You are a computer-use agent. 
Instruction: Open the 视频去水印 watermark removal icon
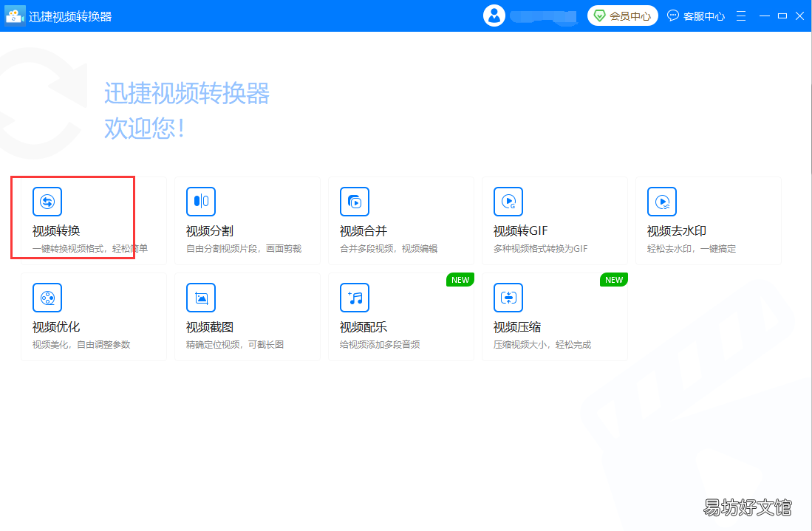point(662,202)
